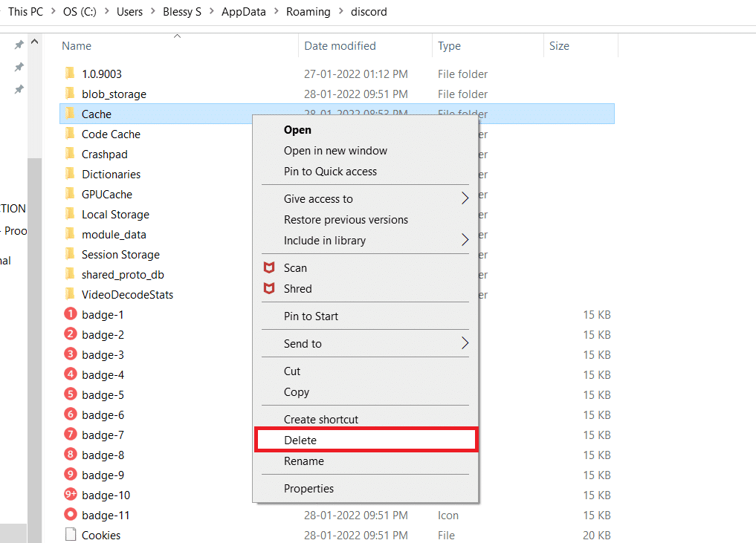This screenshot has width=756, height=543.
Task: Click the first pin icon in Quick access
Action: [19, 46]
